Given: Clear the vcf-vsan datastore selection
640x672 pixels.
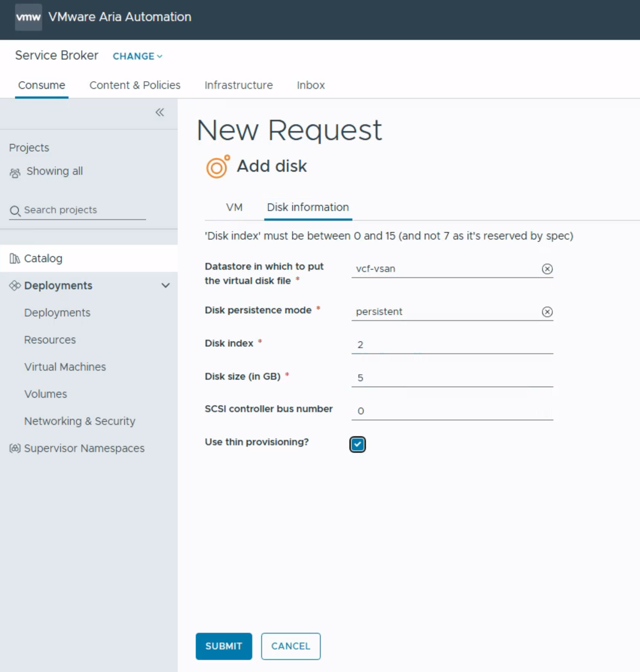Looking at the screenshot, I should [x=547, y=269].
